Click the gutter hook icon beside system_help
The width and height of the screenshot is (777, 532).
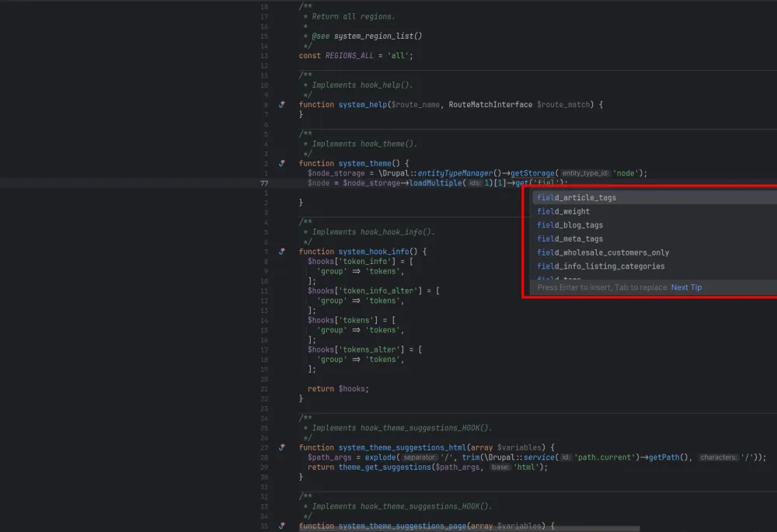click(x=282, y=105)
